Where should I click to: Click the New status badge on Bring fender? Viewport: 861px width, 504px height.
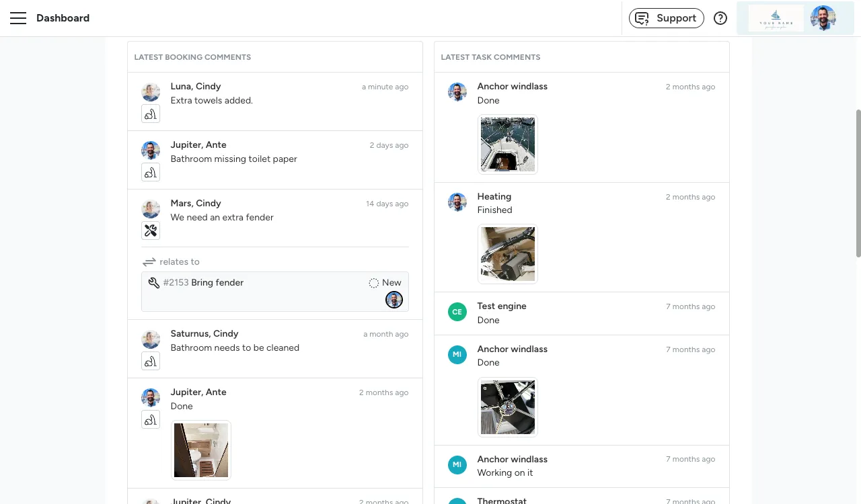(x=384, y=282)
